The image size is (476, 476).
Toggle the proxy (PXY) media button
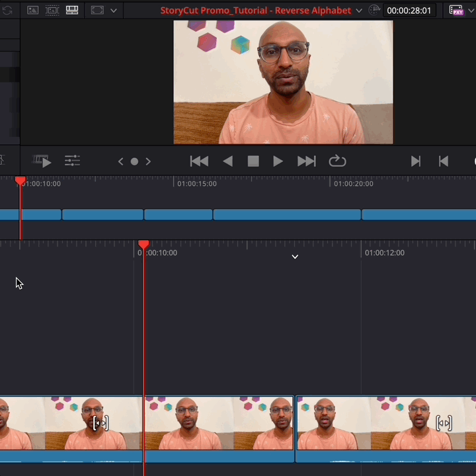click(456, 11)
